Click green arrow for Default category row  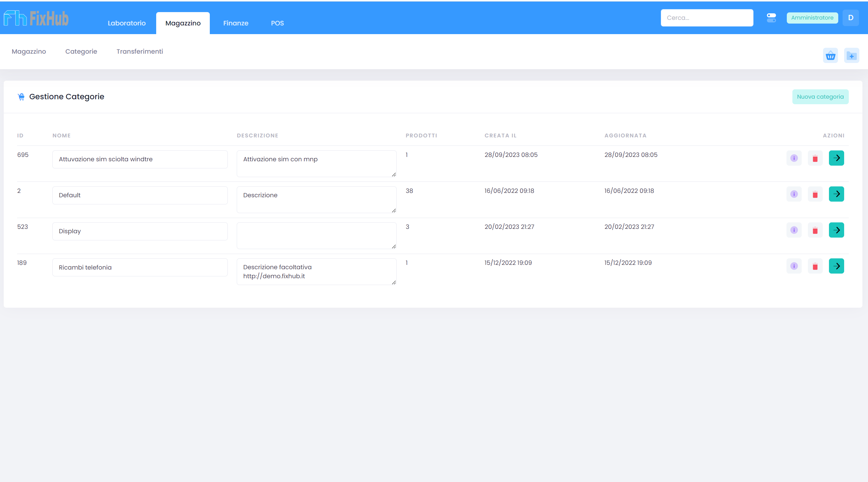(x=836, y=194)
